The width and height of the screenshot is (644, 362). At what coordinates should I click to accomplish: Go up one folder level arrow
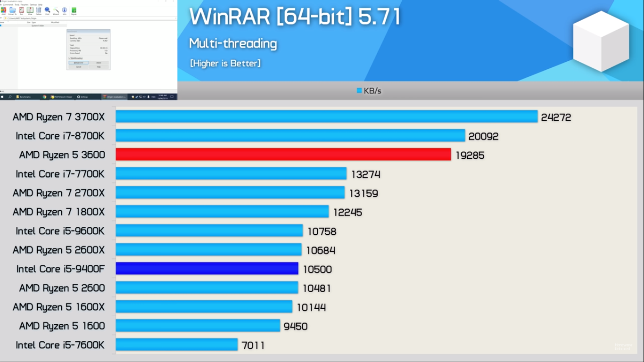pyautogui.click(x=1, y=18)
